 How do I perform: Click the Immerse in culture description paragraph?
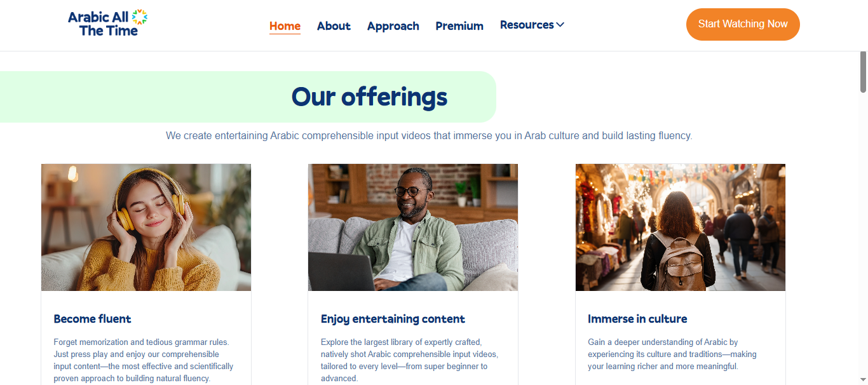pyautogui.click(x=672, y=354)
